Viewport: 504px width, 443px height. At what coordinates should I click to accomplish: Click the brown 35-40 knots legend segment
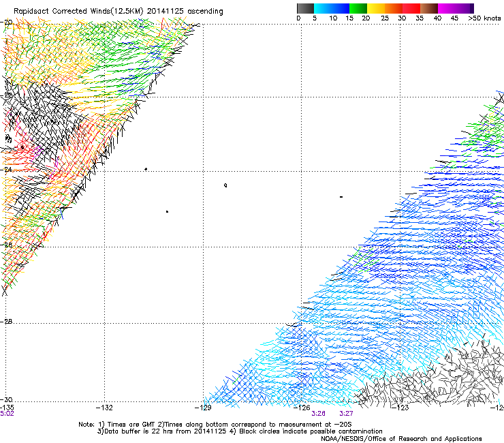pos(429,8)
